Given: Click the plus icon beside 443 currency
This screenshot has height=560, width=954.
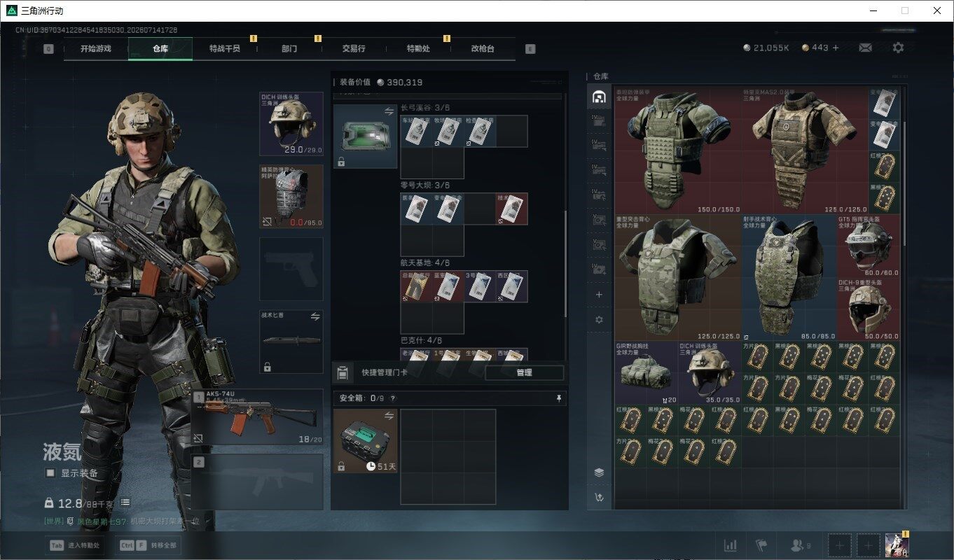Looking at the screenshot, I should [x=836, y=48].
